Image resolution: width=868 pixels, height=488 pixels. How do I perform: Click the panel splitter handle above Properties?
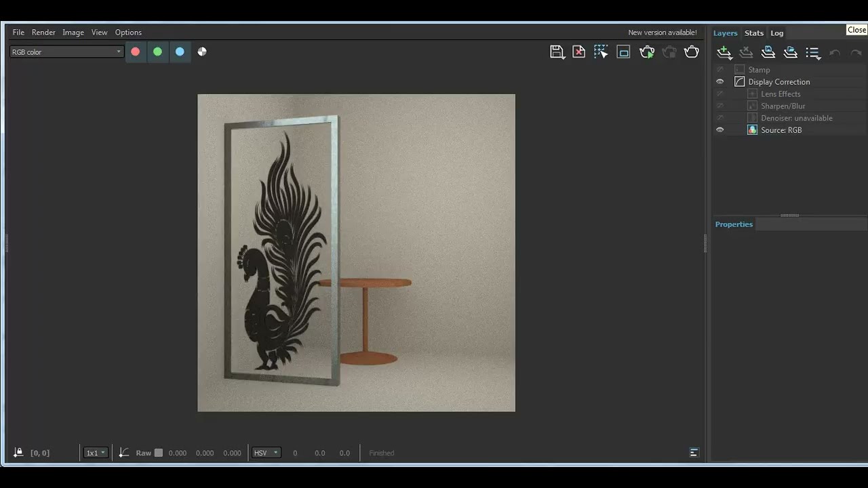click(789, 216)
